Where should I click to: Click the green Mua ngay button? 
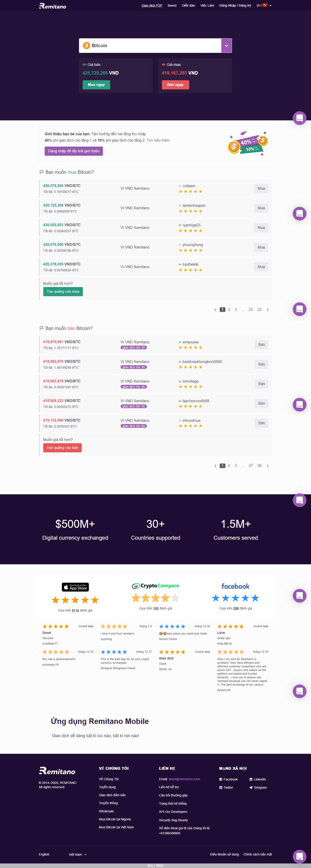tap(96, 85)
